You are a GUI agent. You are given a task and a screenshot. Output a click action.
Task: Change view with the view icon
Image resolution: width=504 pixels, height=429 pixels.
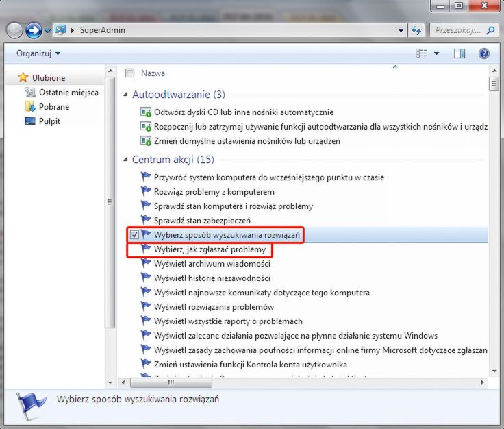422,53
